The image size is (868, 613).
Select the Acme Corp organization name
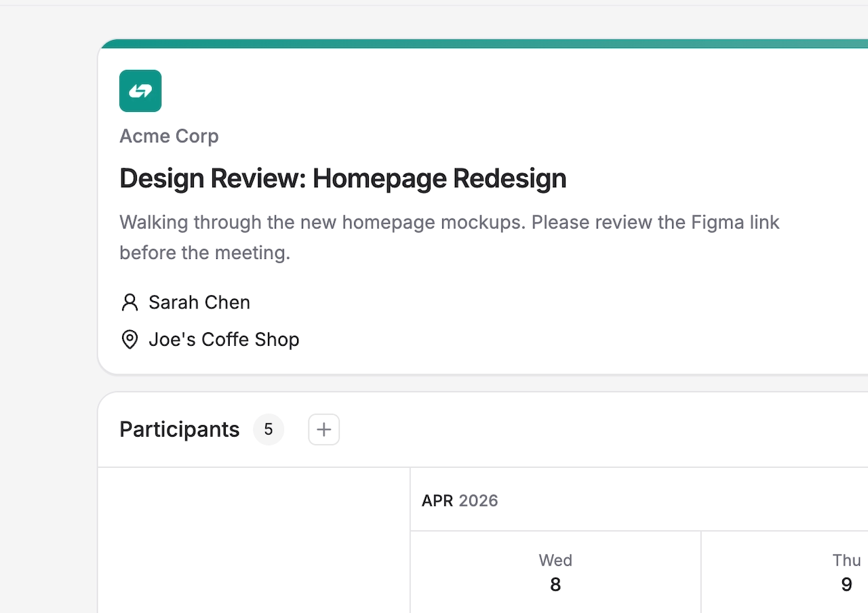click(169, 136)
